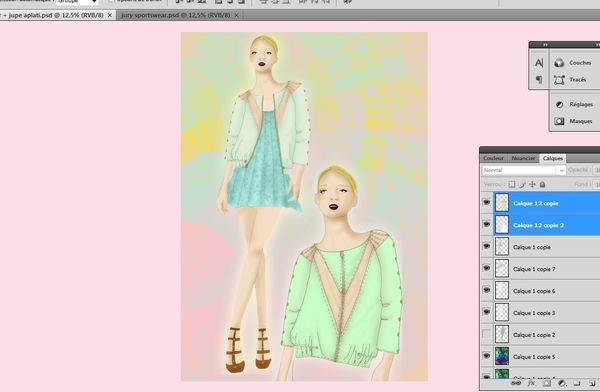Viewport: 600px width, 392px height.
Task: Open the Réglages panel
Action: tap(574, 104)
